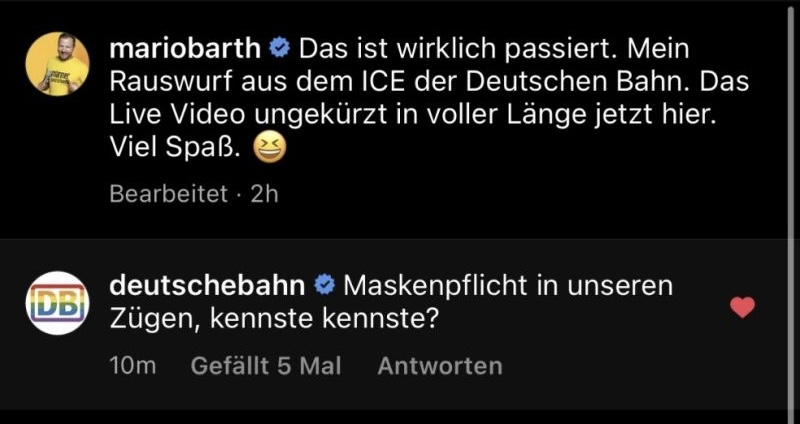Screen dimensions: 800x424
Task: Click the deutschebahn username
Action: click(208, 286)
